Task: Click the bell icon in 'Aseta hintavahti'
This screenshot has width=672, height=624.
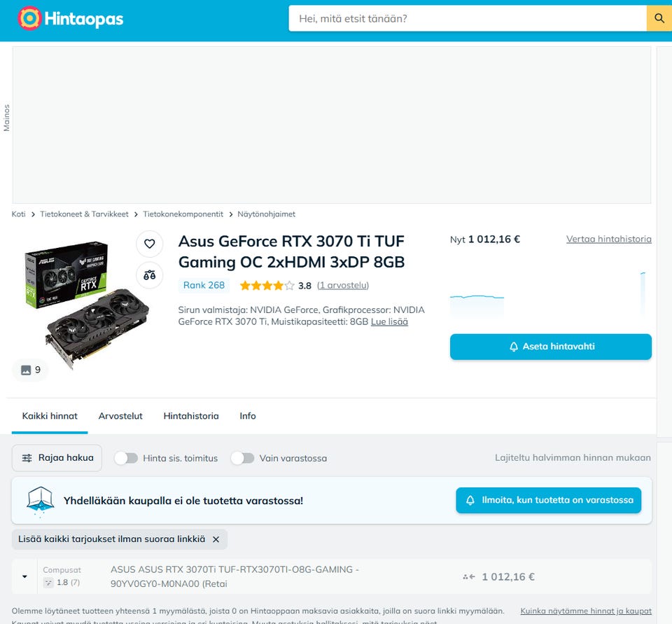Action: click(514, 347)
